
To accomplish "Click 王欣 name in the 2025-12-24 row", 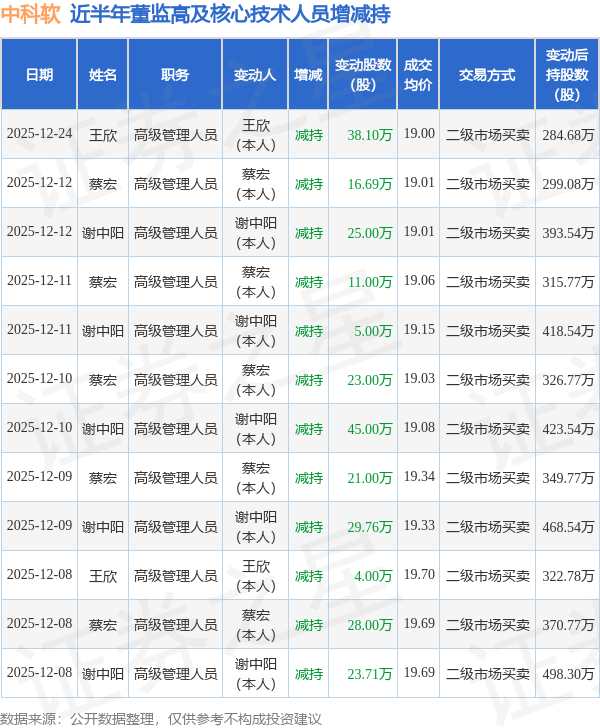I will 103,135.
